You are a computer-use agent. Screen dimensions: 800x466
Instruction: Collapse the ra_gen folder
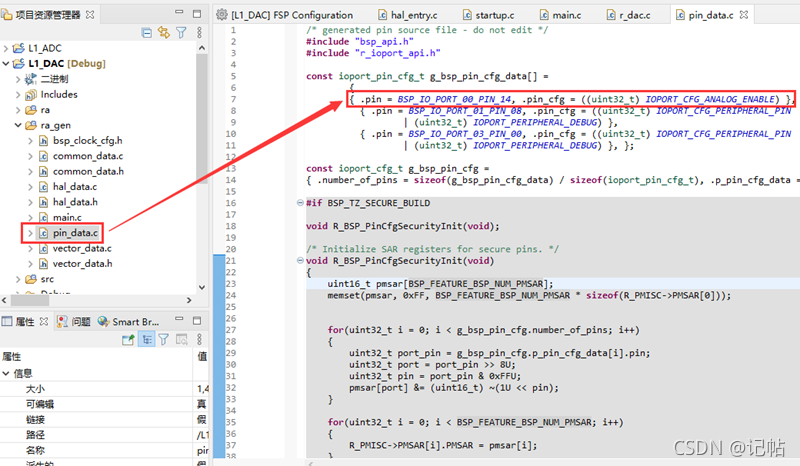pos(18,126)
